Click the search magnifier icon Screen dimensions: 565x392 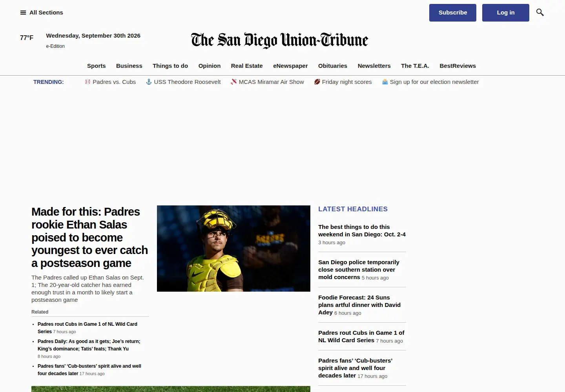540,13
